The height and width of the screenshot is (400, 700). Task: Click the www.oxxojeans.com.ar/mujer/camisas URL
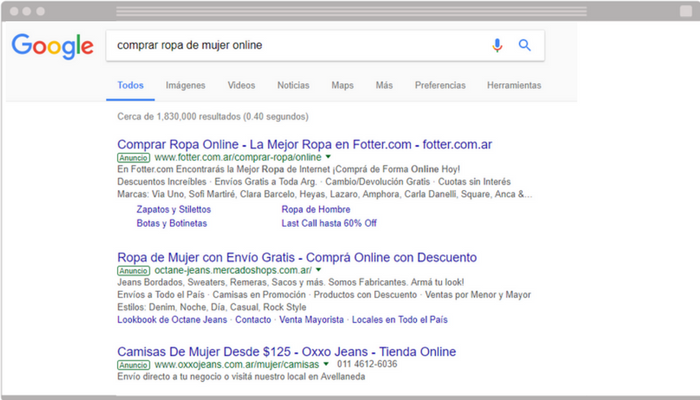[x=237, y=364]
